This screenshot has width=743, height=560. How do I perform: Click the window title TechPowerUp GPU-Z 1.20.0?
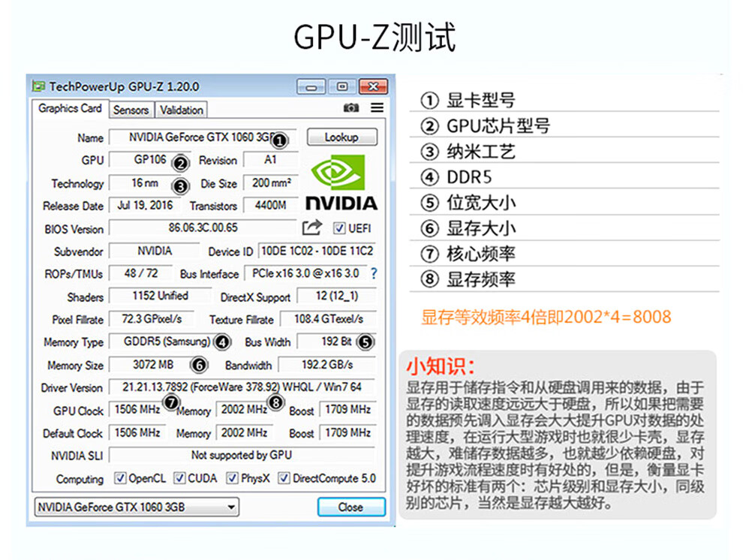(124, 86)
